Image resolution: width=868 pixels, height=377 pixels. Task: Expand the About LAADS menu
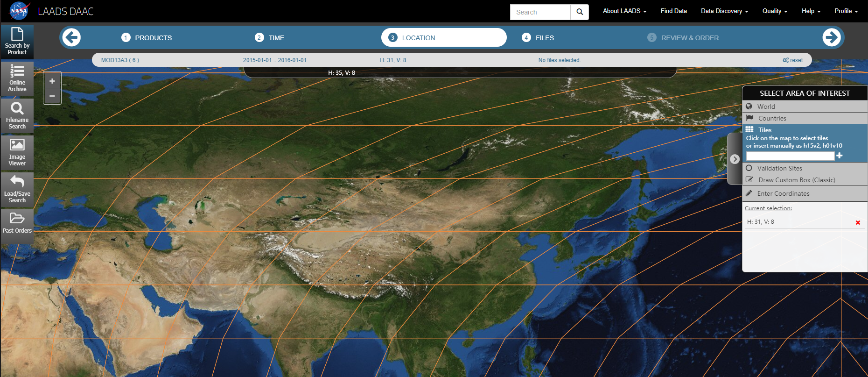[x=624, y=11]
